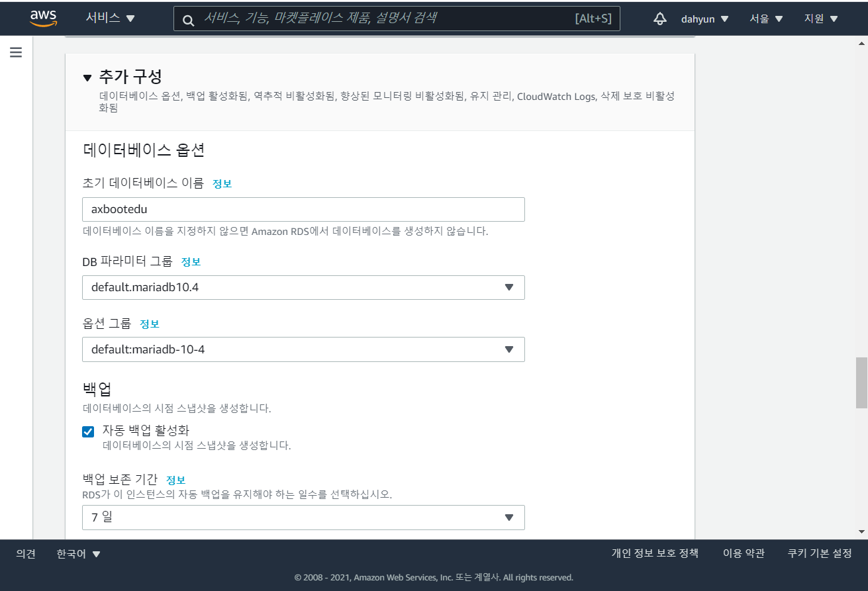Click the search magnifier icon
The image size is (868, 591).
(x=189, y=20)
